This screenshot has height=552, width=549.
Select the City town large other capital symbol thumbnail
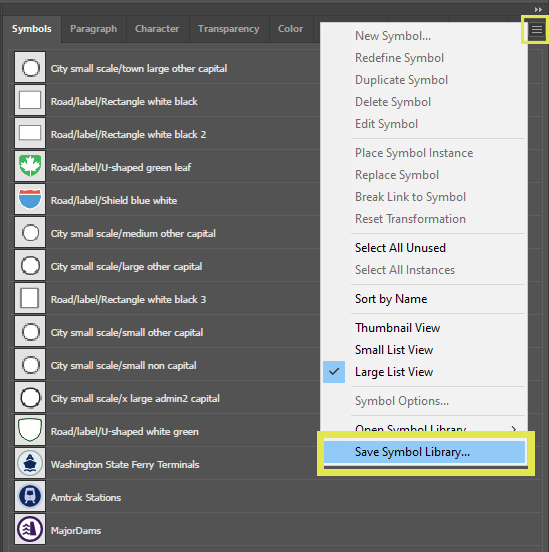30,67
